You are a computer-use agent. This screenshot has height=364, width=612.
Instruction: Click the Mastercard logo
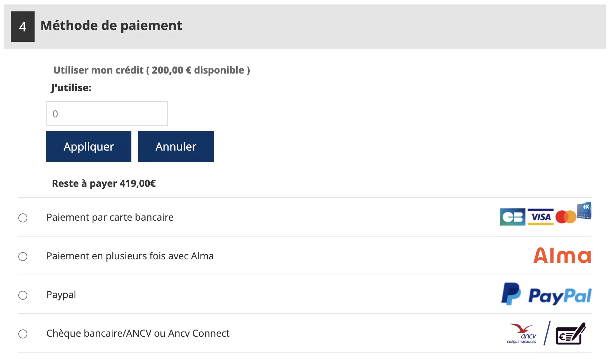tap(566, 217)
